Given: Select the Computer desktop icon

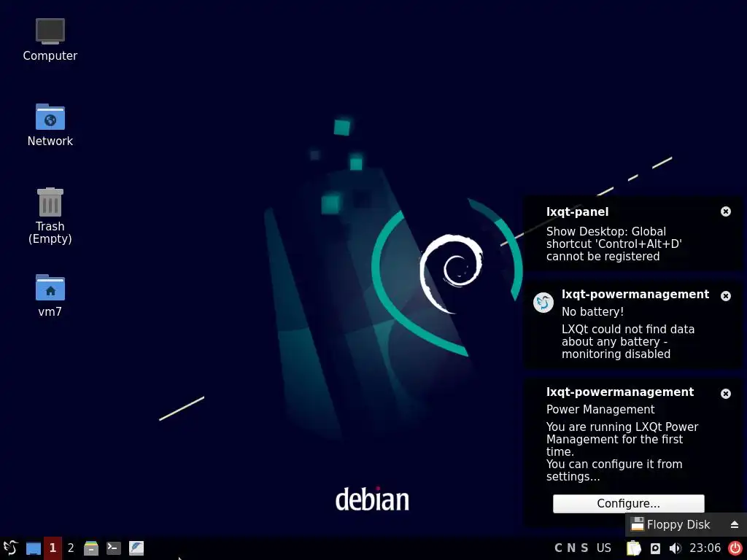Looking at the screenshot, I should point(50,40).
